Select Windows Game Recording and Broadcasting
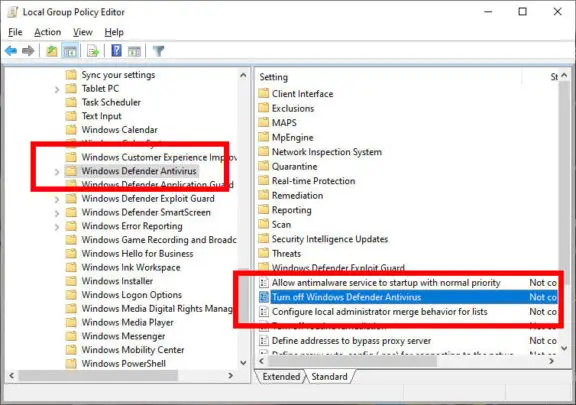The height and width of the screenshot is (405, 576). 151,240
